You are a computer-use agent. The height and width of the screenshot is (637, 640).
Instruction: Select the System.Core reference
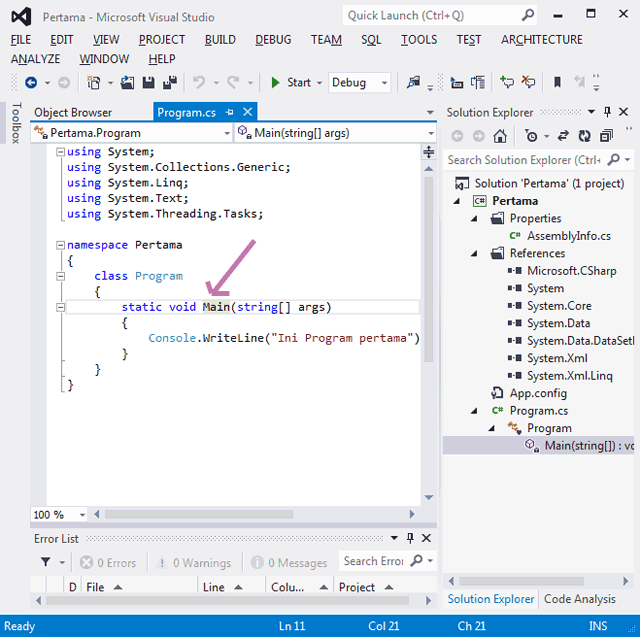click(559, 306)
